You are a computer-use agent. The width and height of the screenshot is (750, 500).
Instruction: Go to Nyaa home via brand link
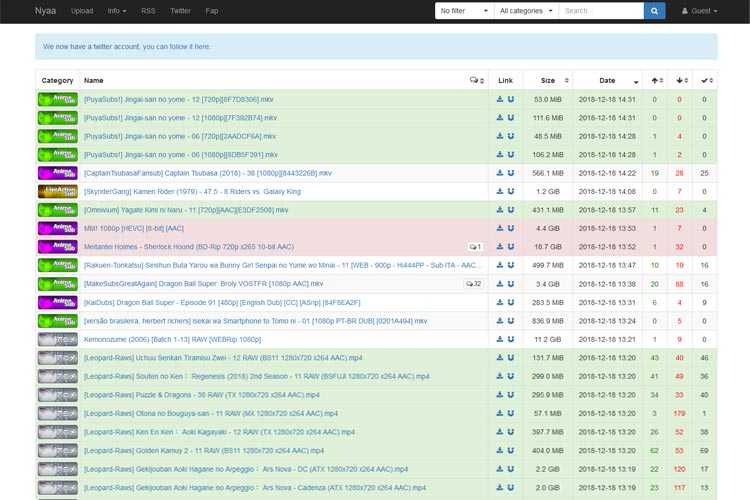[45, 11]
